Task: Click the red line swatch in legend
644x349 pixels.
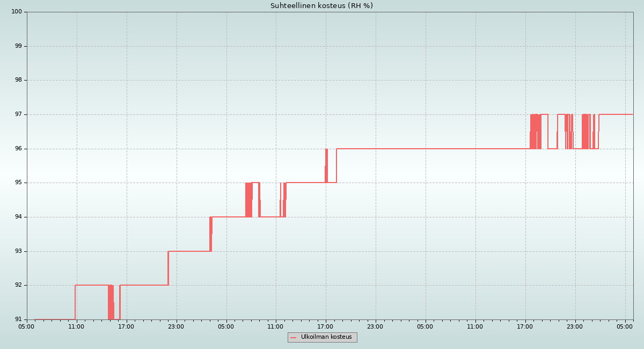Action: tap(293, 338)
